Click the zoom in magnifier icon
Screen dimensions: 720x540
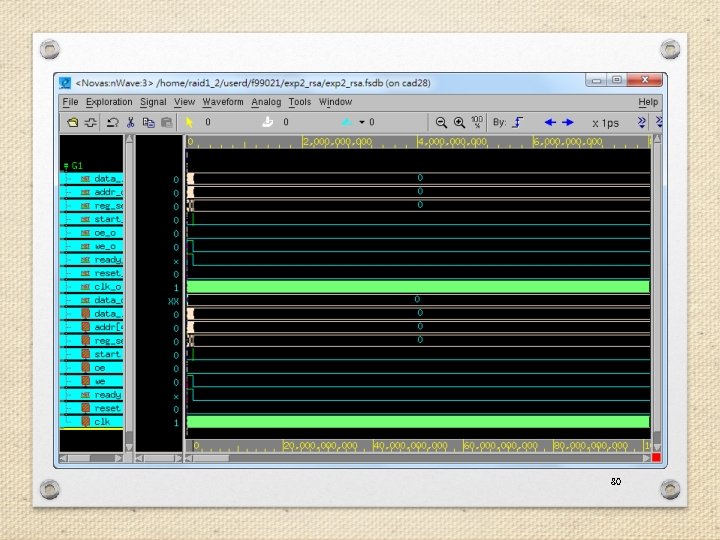(459, 123)
